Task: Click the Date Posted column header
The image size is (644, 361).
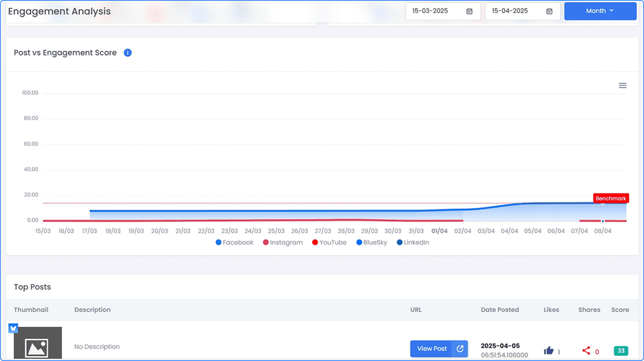Action: (x=500, y=310)
